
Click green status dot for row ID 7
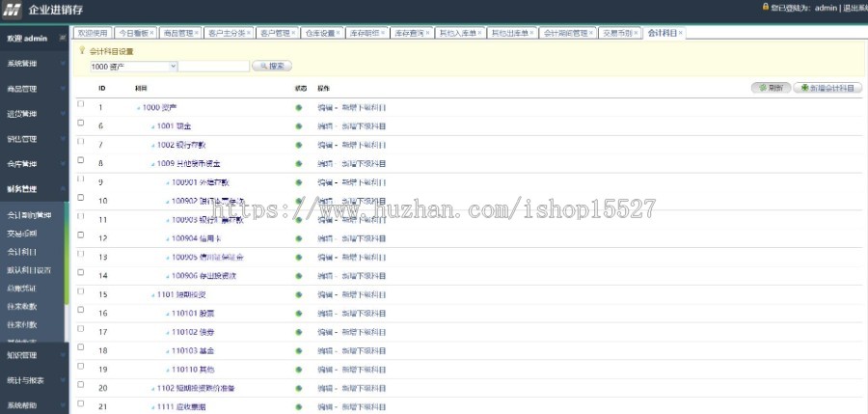pyautogui.click(x=299, y=145)
